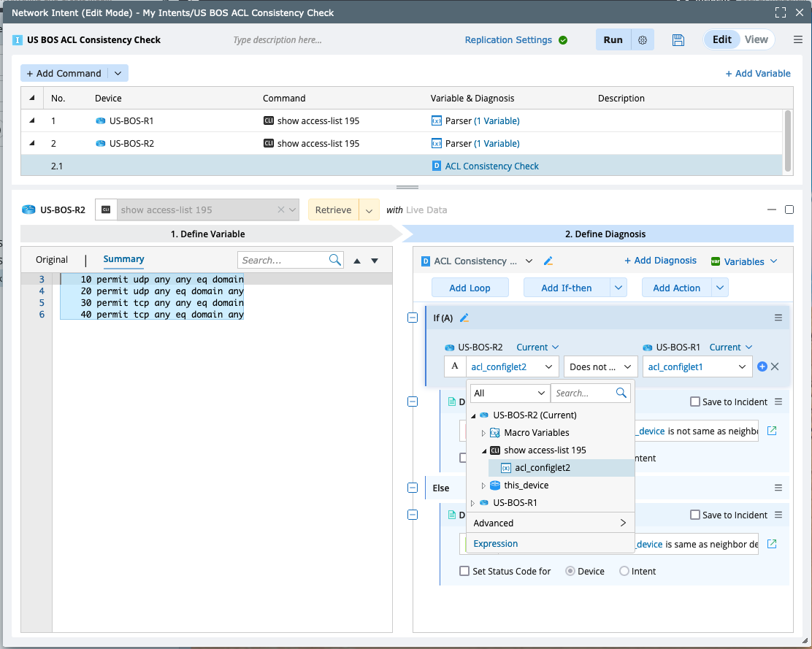The width and height of the screenshot is (812, 649).
Task: Click the save floppy disk icon
Action: tap(678, 40)
